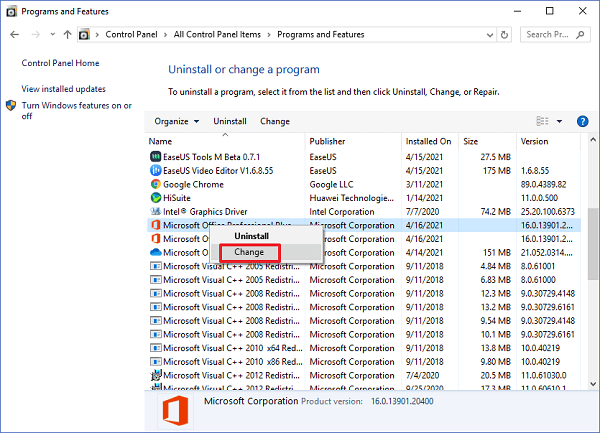Click the EaseUS Tools M icon

point(155,157)
